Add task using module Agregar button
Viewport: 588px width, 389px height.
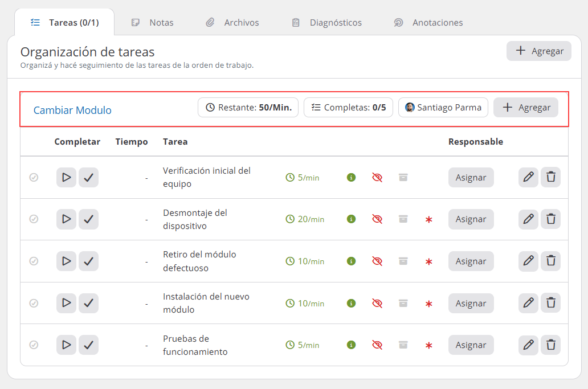tap(526, 108)
